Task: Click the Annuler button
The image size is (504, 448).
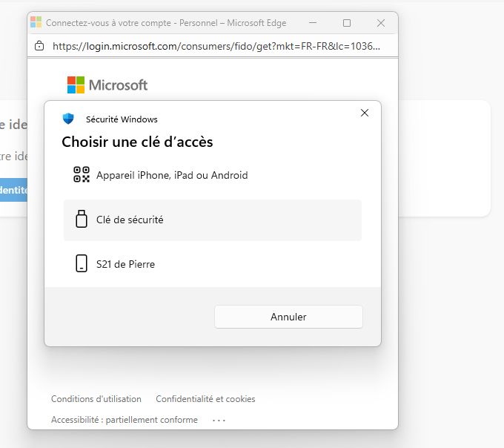Action: pos(288,317)
